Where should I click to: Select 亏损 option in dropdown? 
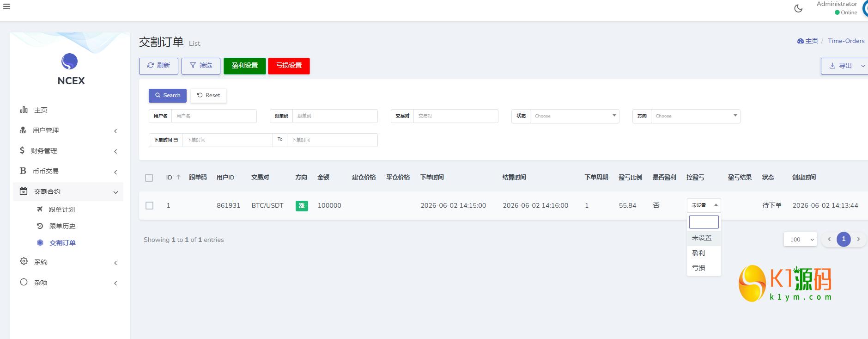(x=704, y=268)
